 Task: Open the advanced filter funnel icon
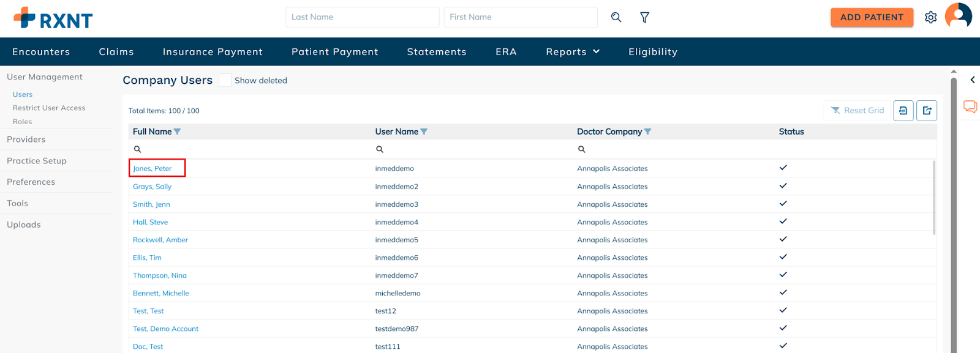point(644,17)
